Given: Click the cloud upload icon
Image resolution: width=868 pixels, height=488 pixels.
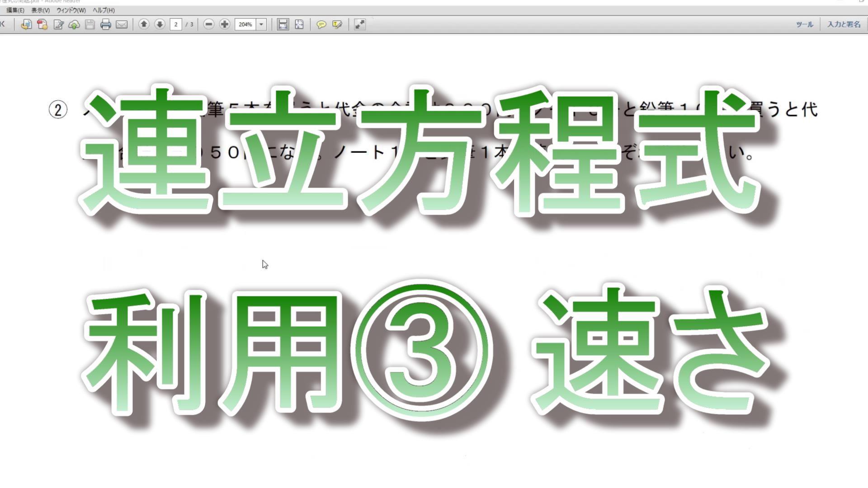Looking at the screenshot, I should [74, 24].
